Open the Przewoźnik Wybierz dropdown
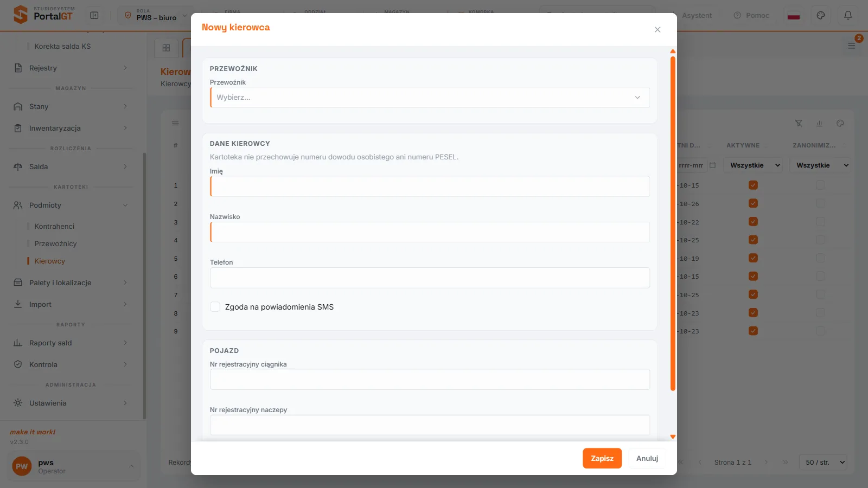 pyautogui.click(x=430, y=98)
